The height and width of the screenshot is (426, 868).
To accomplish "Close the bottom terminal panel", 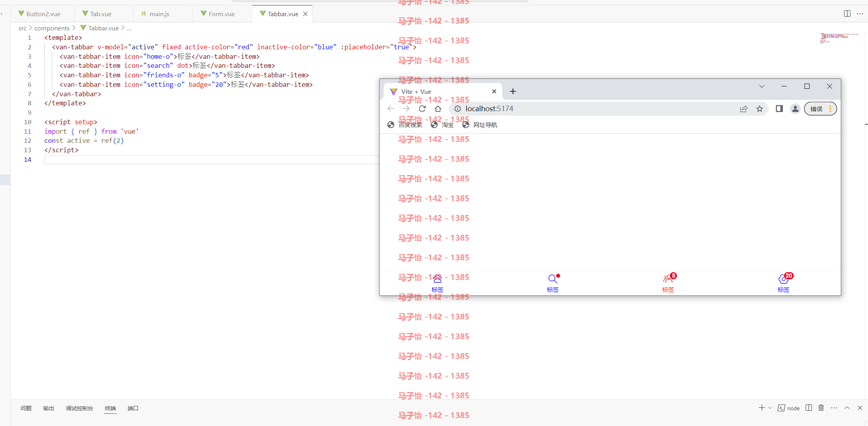I will (860, 408).
